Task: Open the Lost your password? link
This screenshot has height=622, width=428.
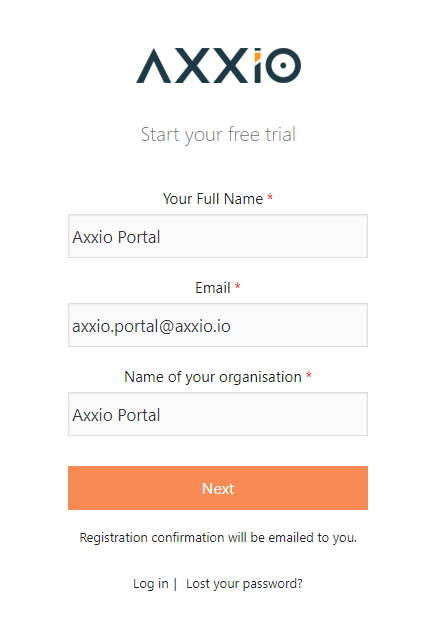Action: point(244,584)
